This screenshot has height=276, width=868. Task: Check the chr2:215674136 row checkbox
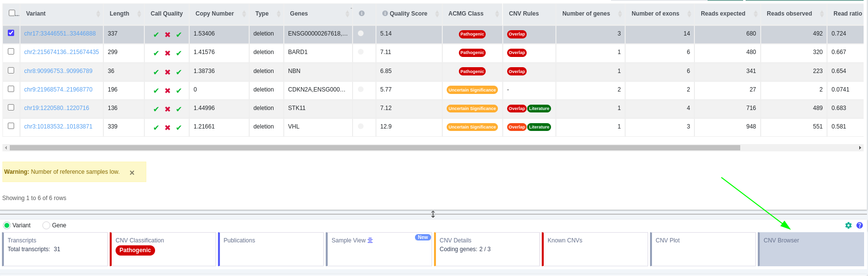pos(11,52)
